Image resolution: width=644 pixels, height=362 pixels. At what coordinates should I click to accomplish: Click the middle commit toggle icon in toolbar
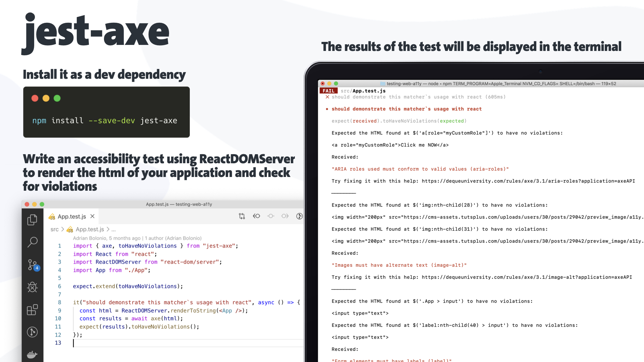(271, 216)
